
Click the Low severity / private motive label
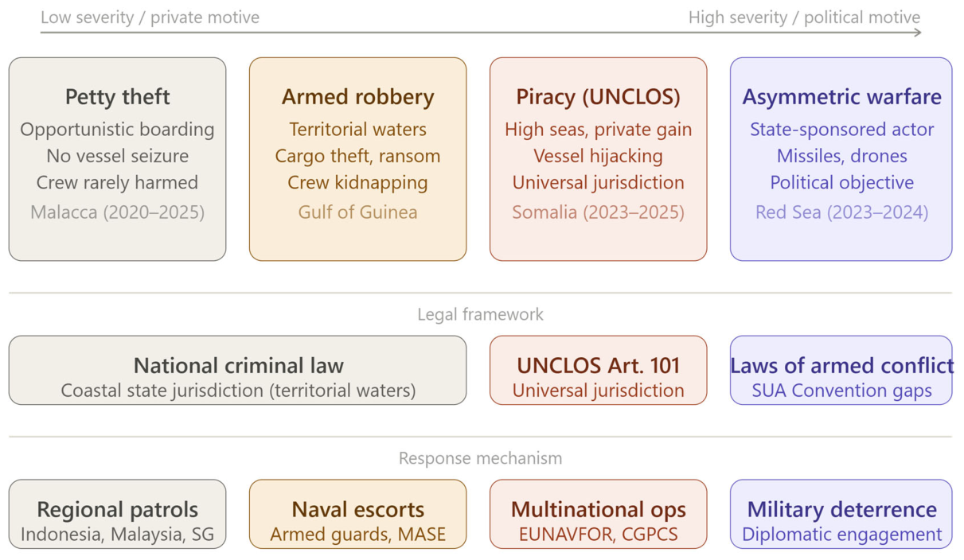tap(150, 17)
